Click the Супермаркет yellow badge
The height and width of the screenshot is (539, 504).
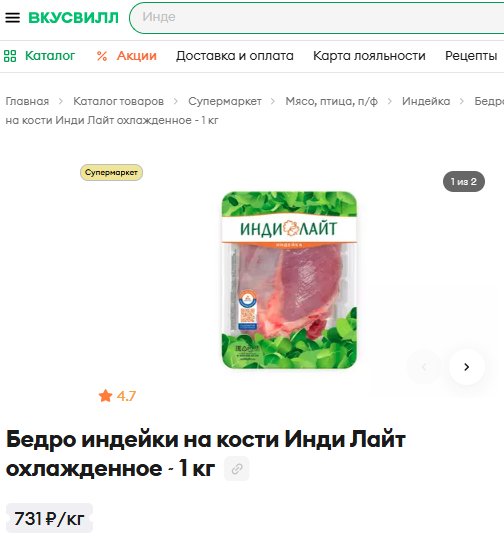pyautogui.click(x=111, y=173)
